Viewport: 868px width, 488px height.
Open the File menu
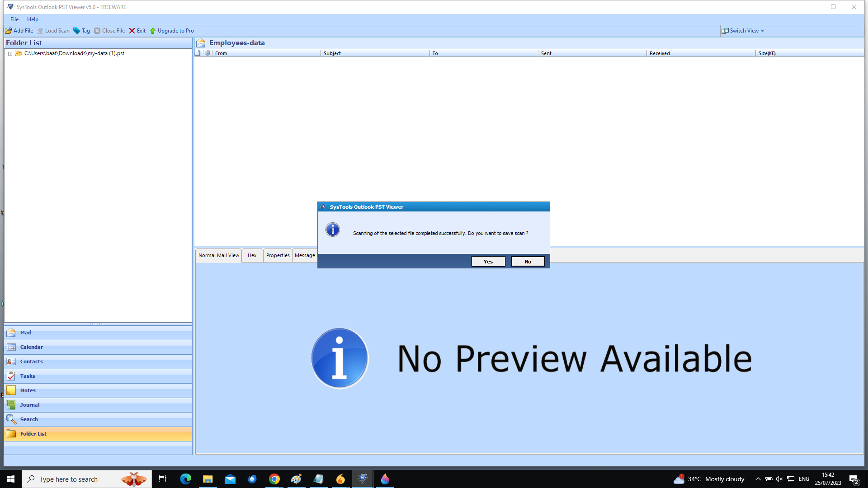click(x=14, y=19)
